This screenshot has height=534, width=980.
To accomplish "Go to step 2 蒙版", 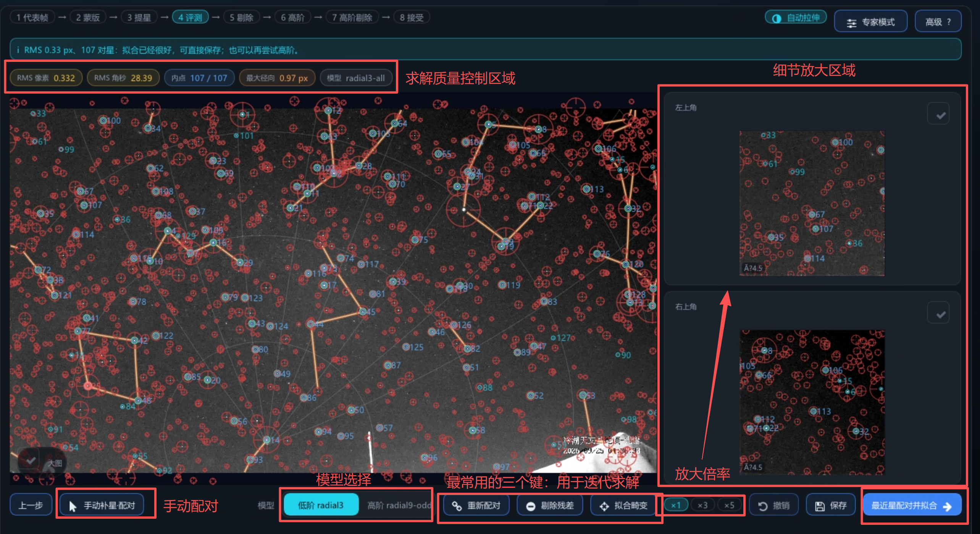I will [88, 18].
